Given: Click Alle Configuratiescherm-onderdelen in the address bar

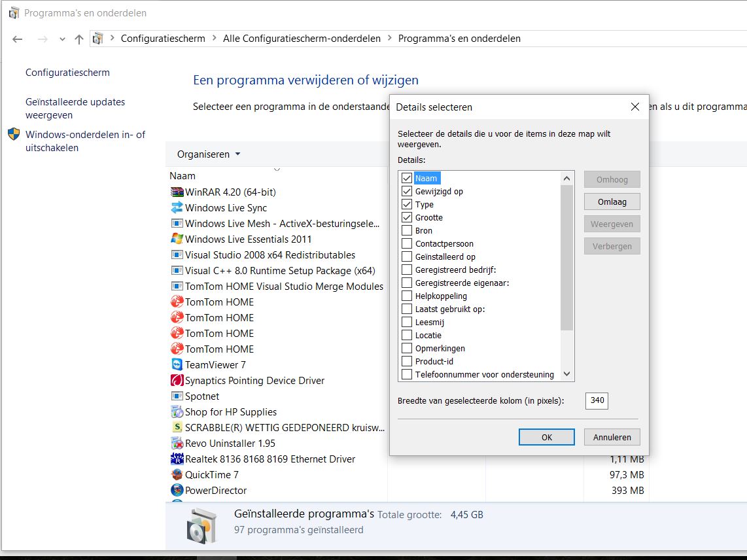Looking at the screenshot, I should point(302,39).
